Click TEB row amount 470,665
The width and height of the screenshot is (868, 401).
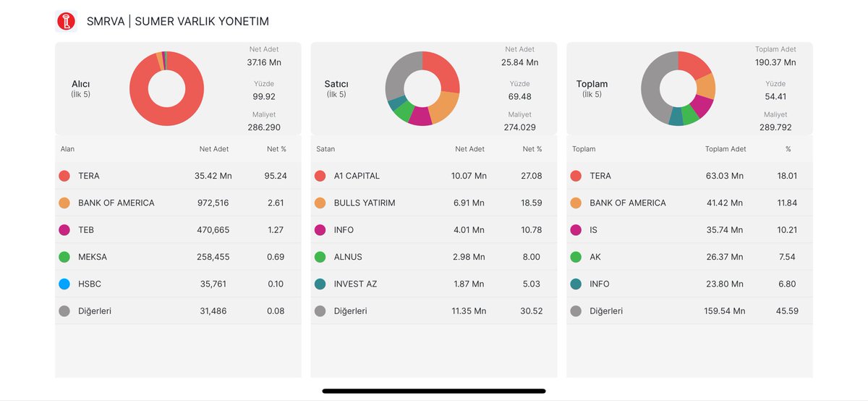pyautogui.click(x=212, y=230)
